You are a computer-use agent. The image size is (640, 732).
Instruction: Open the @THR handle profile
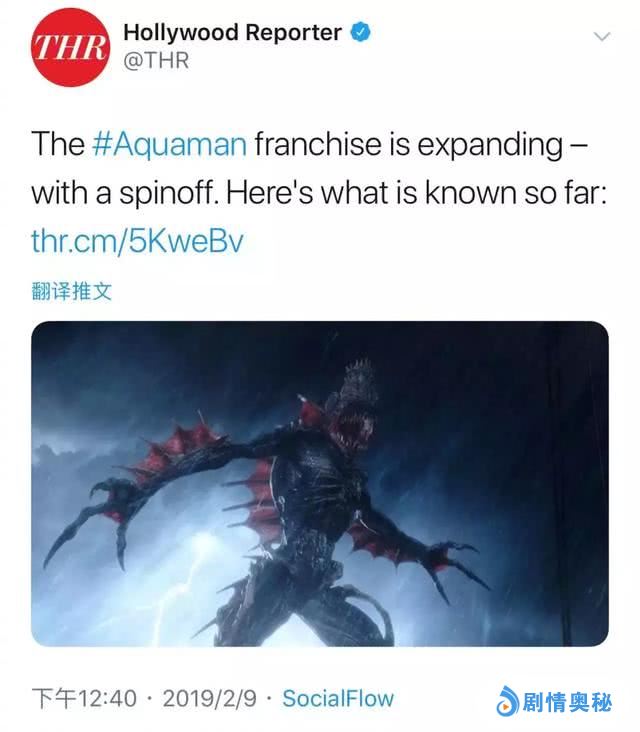pos(156,61)
